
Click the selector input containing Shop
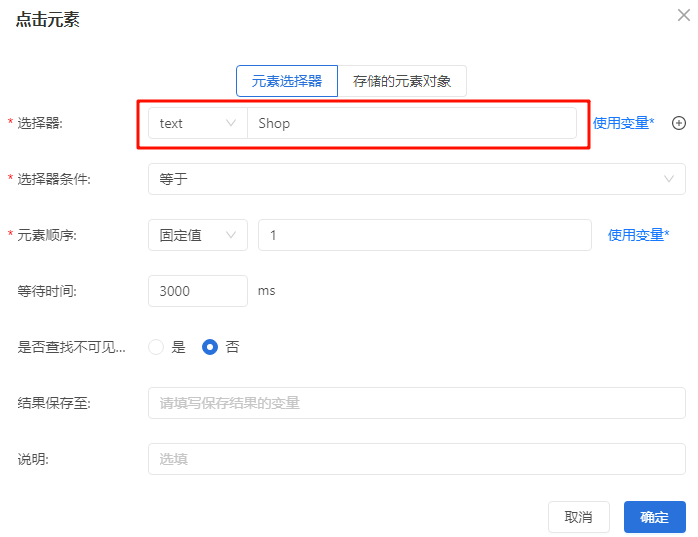click(411, 123)
